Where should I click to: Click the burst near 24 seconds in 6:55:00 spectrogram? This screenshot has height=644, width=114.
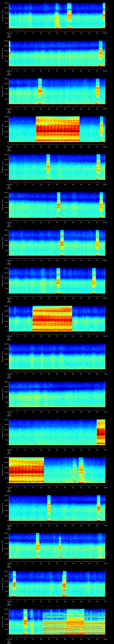[x=48, y=167]
